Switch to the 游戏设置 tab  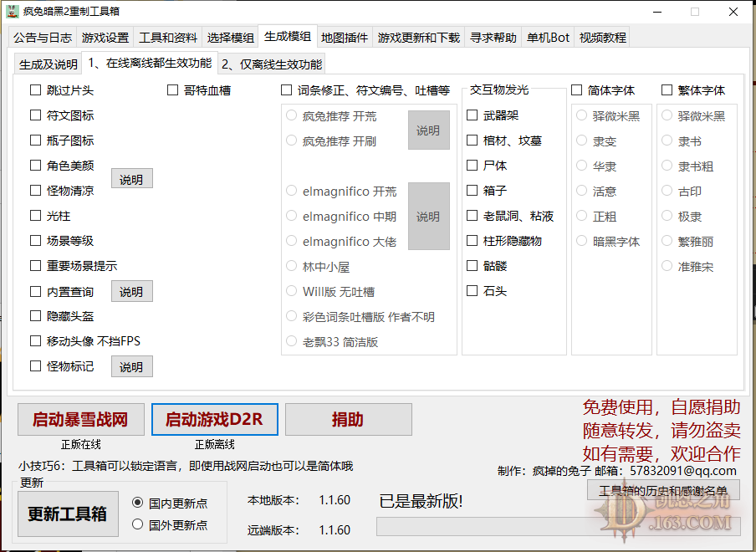105,38
